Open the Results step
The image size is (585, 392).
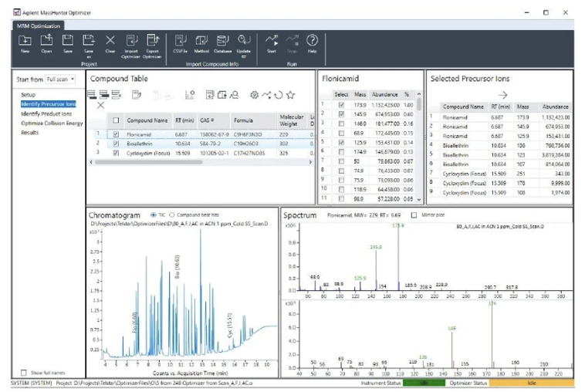pos(30,133)
